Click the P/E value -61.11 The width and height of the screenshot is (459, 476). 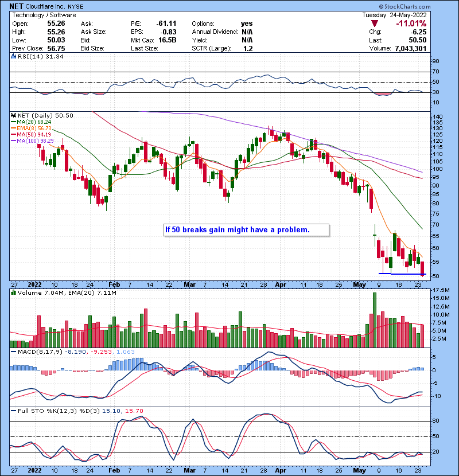[166, 24]
